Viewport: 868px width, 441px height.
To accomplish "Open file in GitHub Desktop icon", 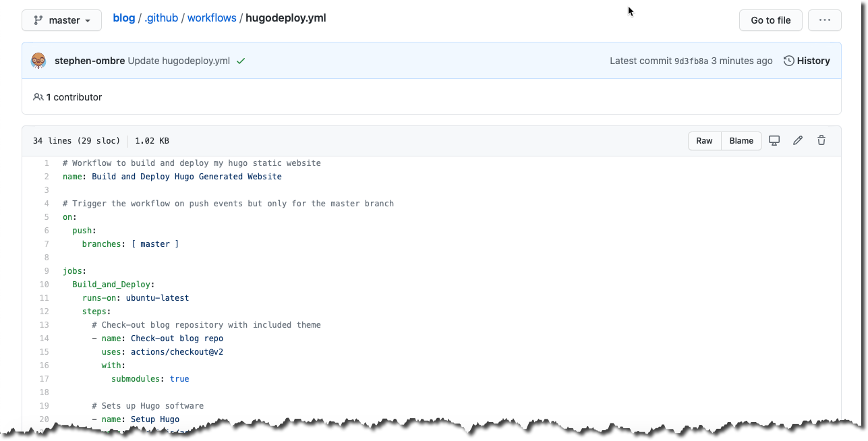I will coord(774,140).
